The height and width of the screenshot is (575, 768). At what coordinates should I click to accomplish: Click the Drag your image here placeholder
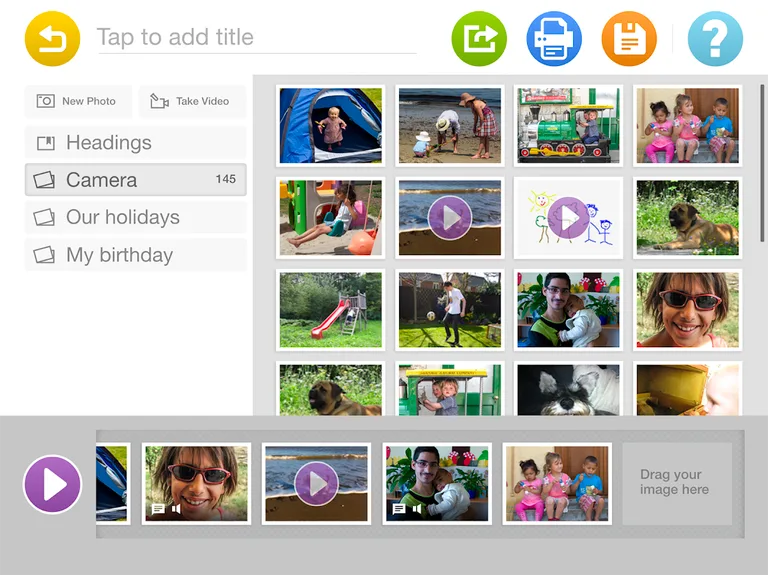[675, 483]
